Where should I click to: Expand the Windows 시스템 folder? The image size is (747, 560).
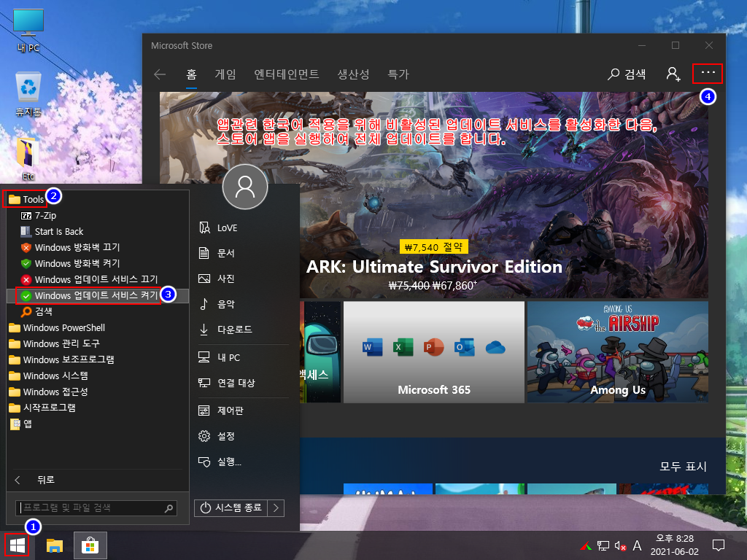(48, 376)
